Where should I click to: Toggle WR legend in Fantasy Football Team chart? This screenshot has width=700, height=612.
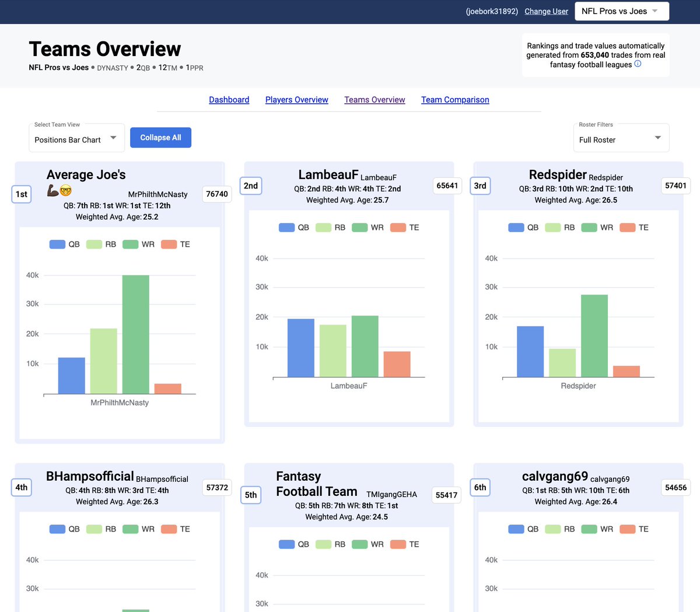pyautogui.click(x=368, y=544)
